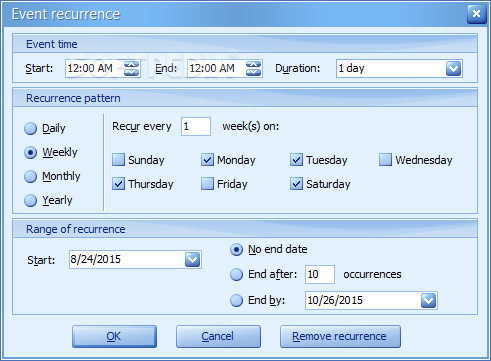Screen dimensions: 491x361
Task: Increase End time with up spinner arrow
Action: click(253, 64)
